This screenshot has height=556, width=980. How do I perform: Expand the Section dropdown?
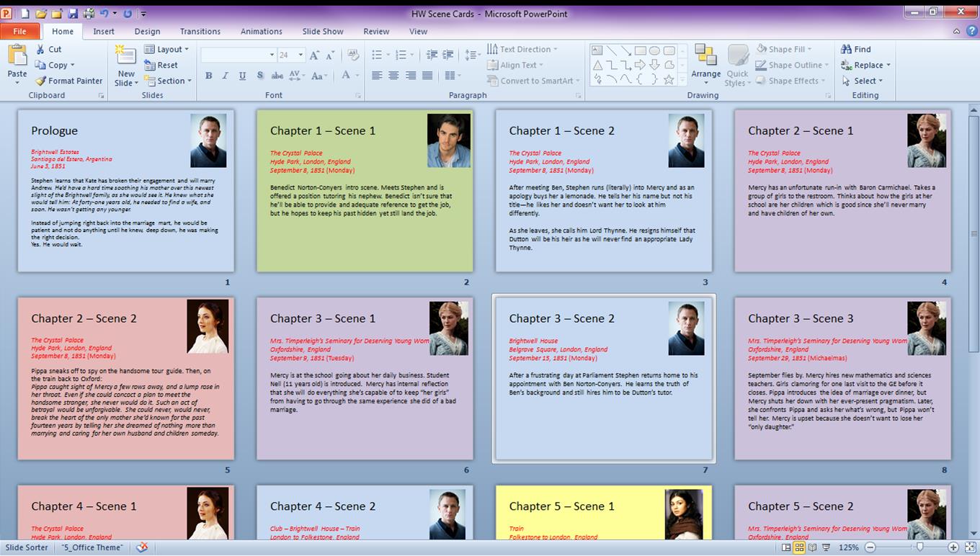167,81
